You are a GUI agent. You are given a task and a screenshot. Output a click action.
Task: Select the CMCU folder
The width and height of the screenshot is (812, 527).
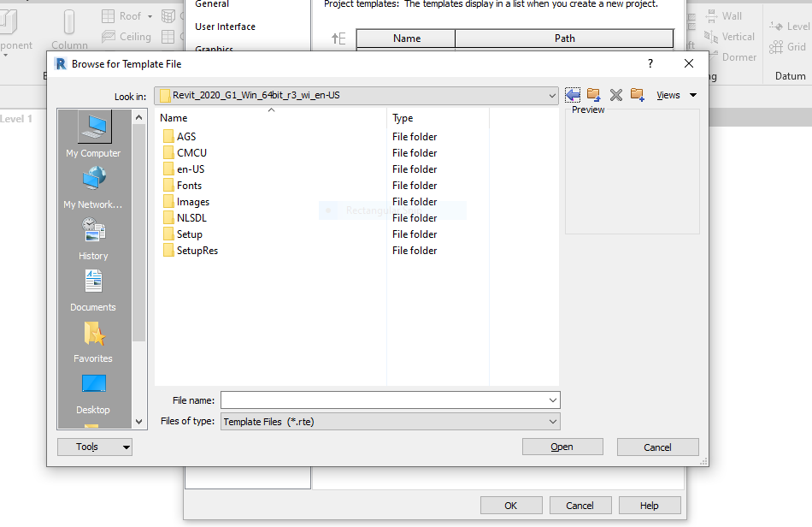(x=185, y=153)
